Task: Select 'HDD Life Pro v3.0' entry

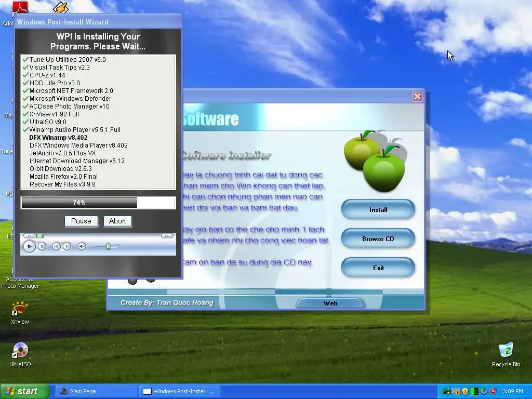Action: click(55, 83)
